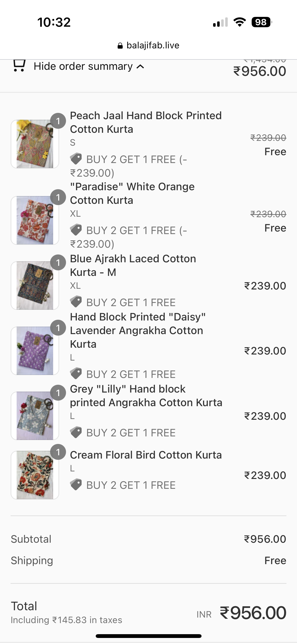
Task: Open Peach Jaal Kurta product thumbnail
Action: pyautogui.click(x=35, y=144)
